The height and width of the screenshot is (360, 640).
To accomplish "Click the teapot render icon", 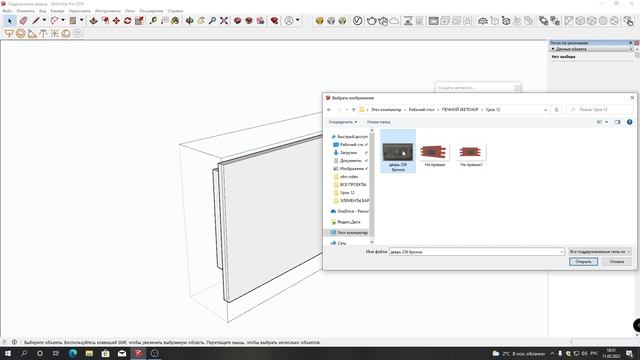I will [x=371, y=20].
